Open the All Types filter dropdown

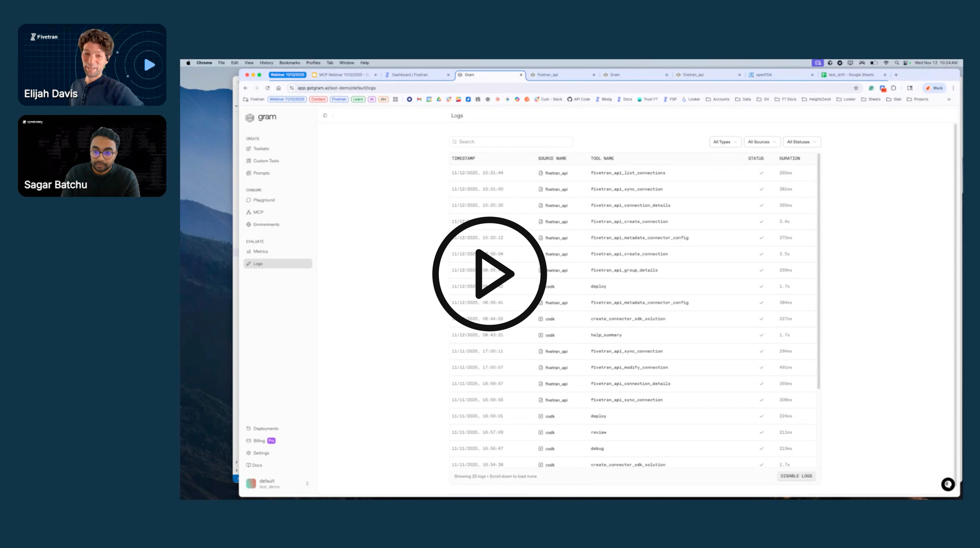pyautogui.click(x=725, y=142)
